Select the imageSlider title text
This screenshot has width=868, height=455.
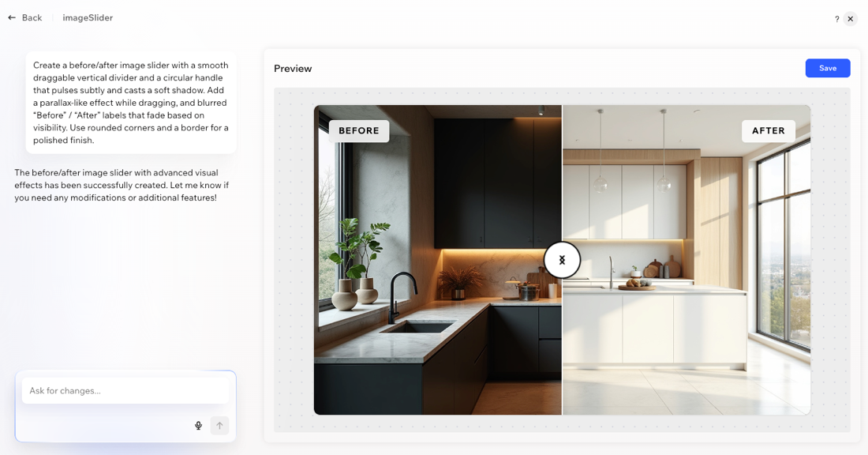pyautogui.click(x=88, y=17)
